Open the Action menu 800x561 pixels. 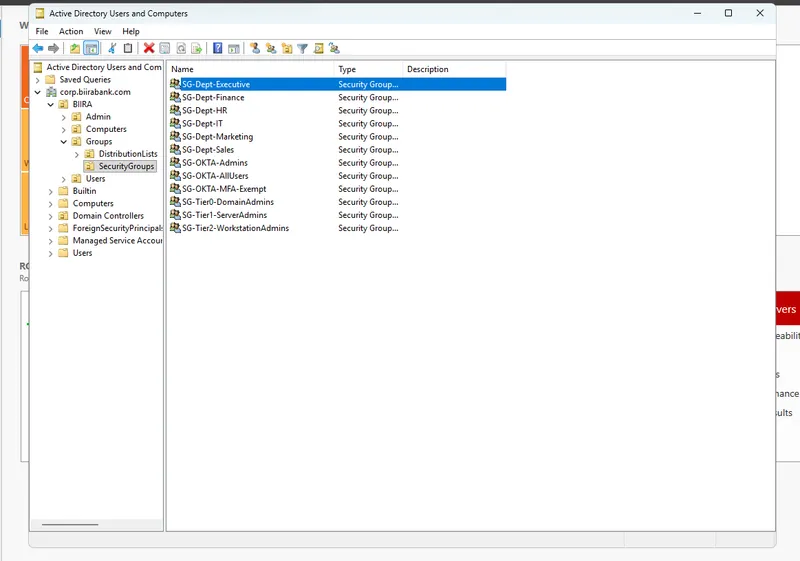coord(71,31)
